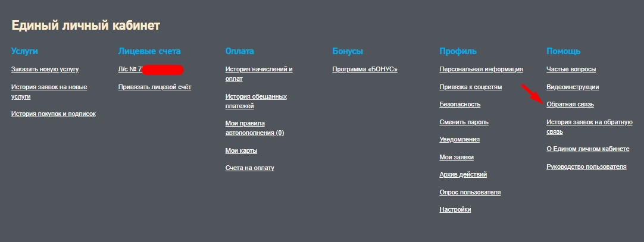Click 'История заявок на новые услуги'

[x=49, y=87]
